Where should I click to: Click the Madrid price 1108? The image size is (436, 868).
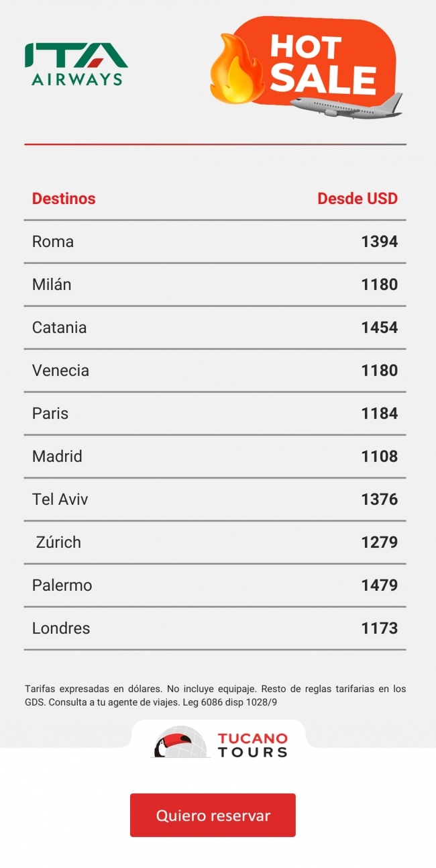(379, 456)
